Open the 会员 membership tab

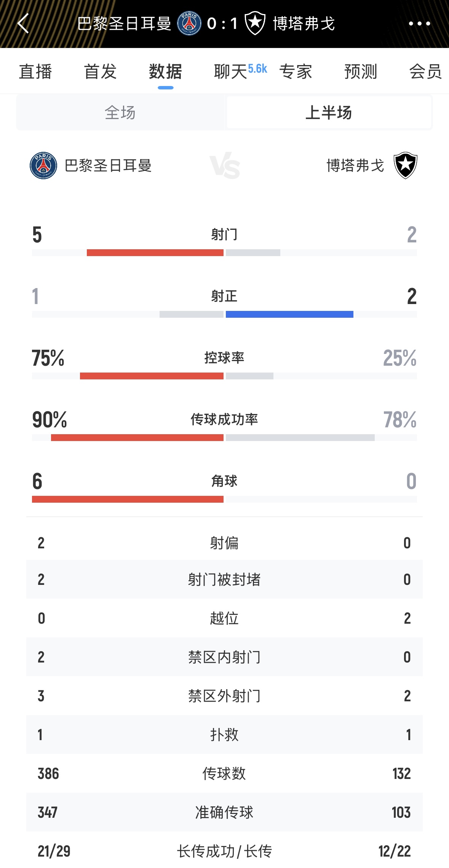425,72
